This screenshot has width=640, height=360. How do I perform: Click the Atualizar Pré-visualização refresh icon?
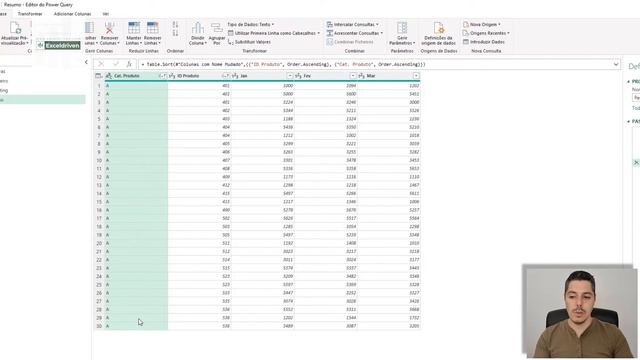click(15, 28)
